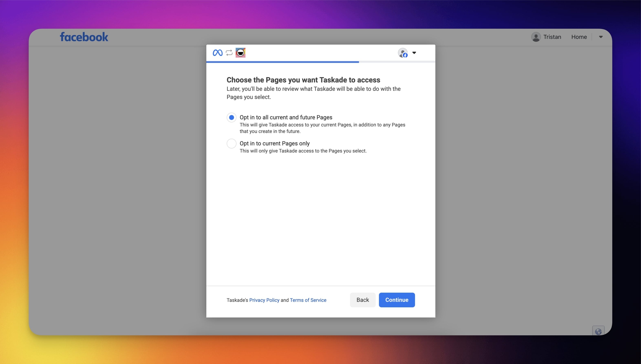Select Opt in to all current and future Pages
641x364 pixels.
coord(231,117)
